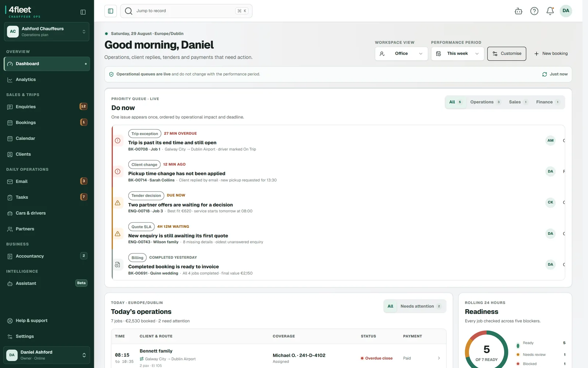Collapse the sidebar using the 4fleet panel icon

point(83,12)
